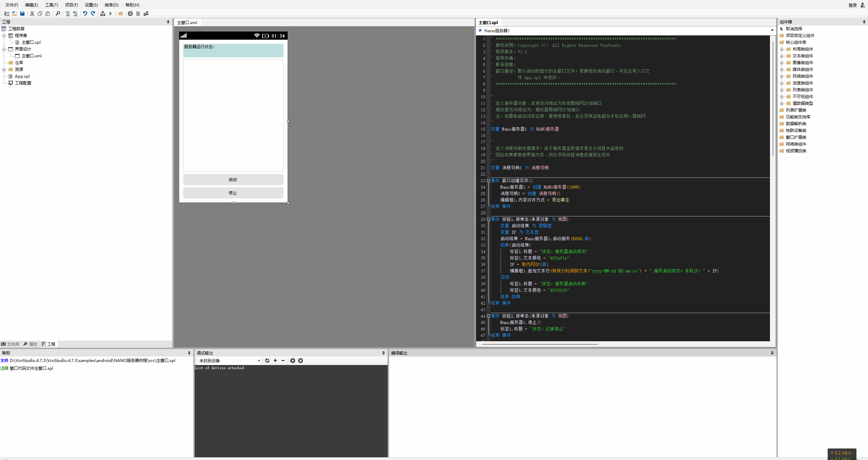The image size is (868, 460).
Task: Click the open project folder icon
Action: (x=14, y=14)
